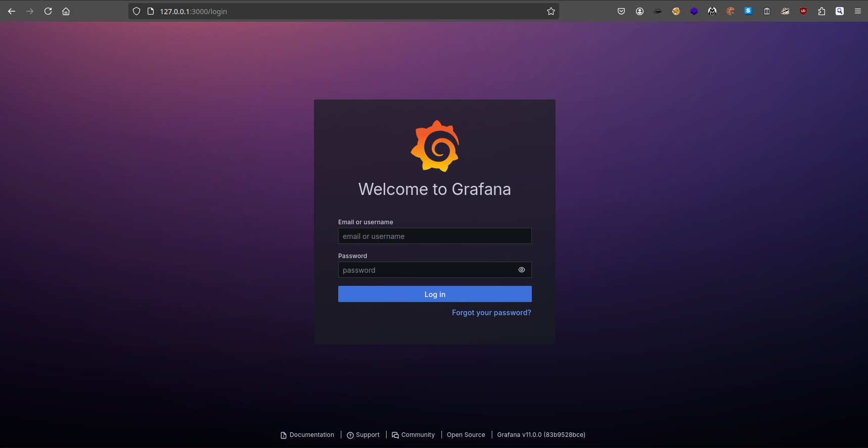Open the Open Source footer link
Image resolution: width=868 pixels, height=448 pixels.
[466, 435]
